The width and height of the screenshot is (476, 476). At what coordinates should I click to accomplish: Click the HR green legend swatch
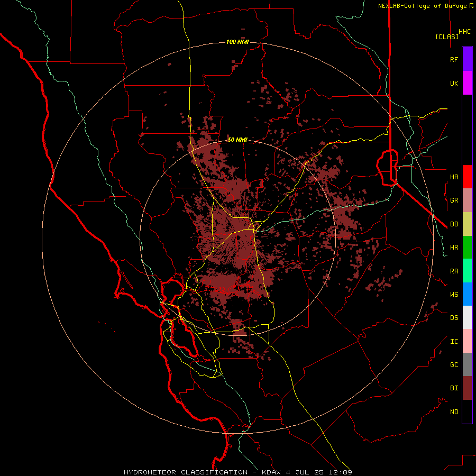(x=467, y=248)
